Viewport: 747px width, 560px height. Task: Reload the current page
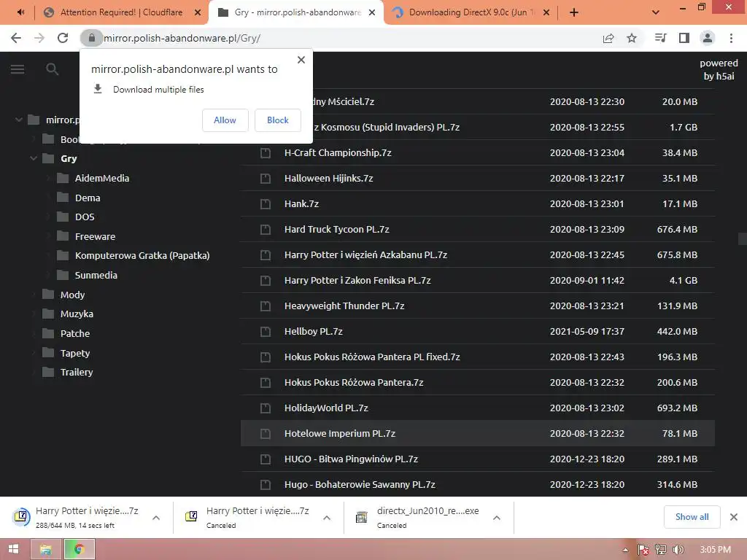coord(63,38)
